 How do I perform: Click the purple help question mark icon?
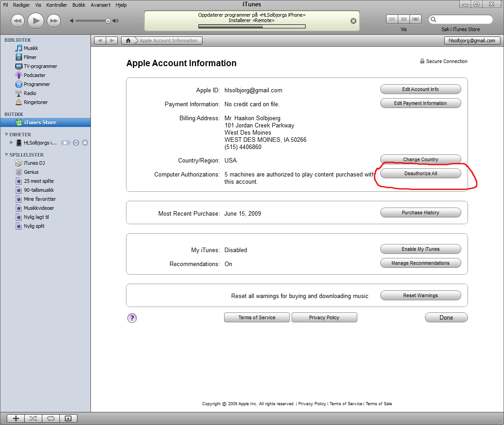[x=132, y=318]
